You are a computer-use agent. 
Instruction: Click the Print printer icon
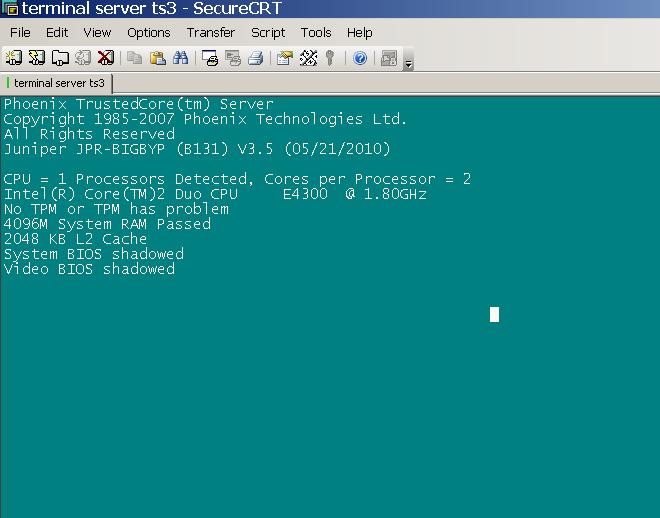[255, 58]
